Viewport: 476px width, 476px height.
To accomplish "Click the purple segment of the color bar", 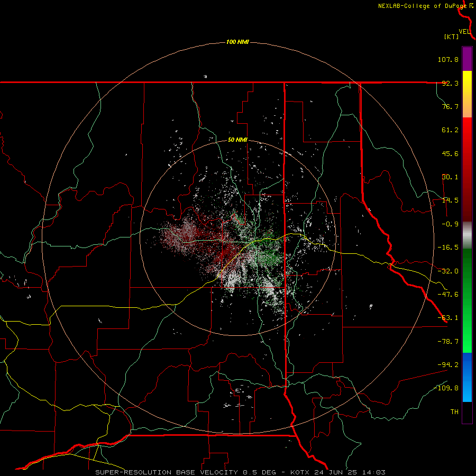I will coord(467,59).
